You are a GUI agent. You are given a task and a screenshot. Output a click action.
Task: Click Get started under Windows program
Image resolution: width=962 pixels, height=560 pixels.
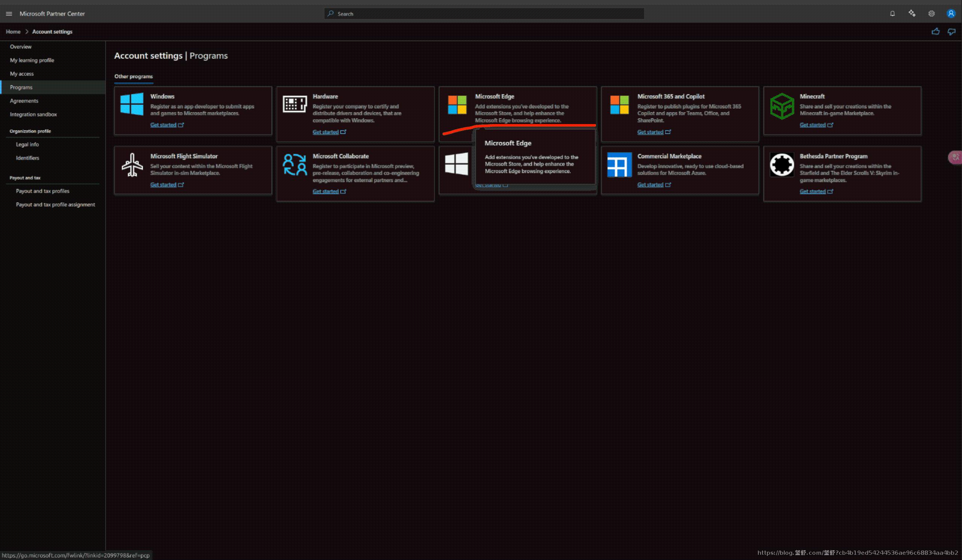pyautogui.click(x=163, y=125)
